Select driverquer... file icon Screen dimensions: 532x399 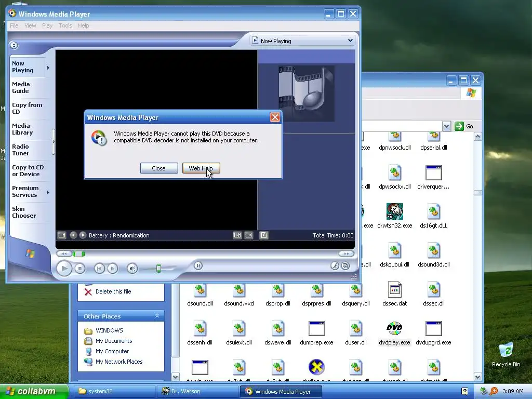(434, 177)
